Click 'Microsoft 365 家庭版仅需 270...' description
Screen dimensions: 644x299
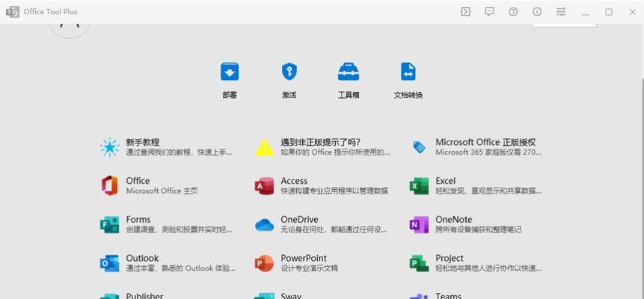(488, 152)
